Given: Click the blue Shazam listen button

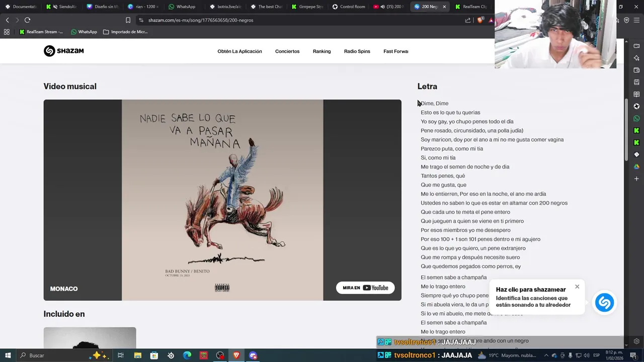Looking at the screenshot, I should coord(604,303).
